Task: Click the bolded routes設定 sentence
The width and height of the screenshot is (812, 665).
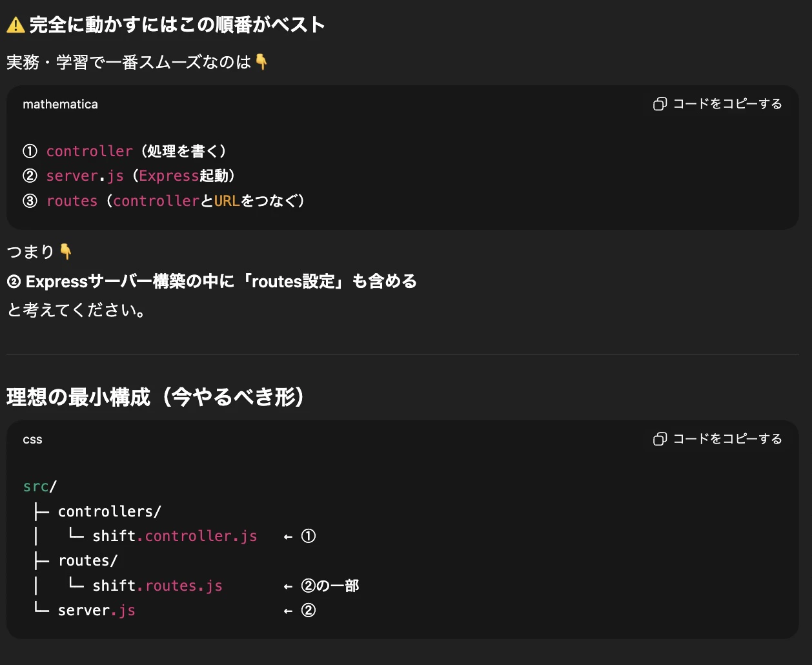Action: [x=210, y=281]
